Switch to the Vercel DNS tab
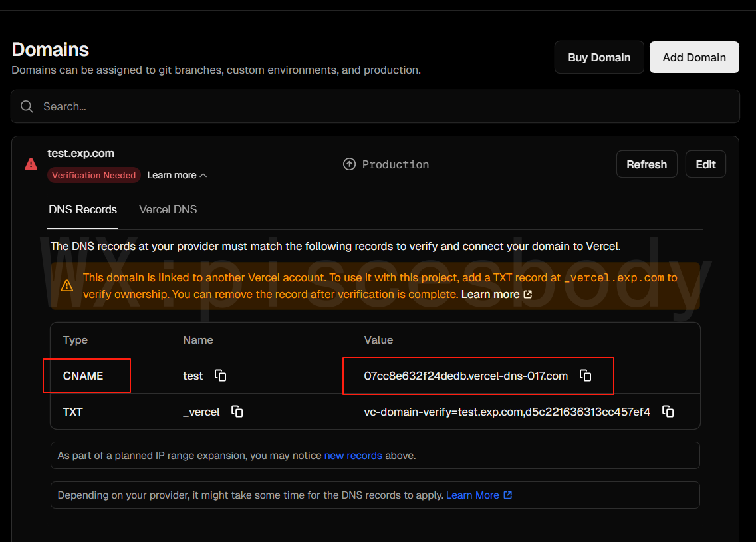The width and height of the screenshot is (756, 542). coord(168,209)
